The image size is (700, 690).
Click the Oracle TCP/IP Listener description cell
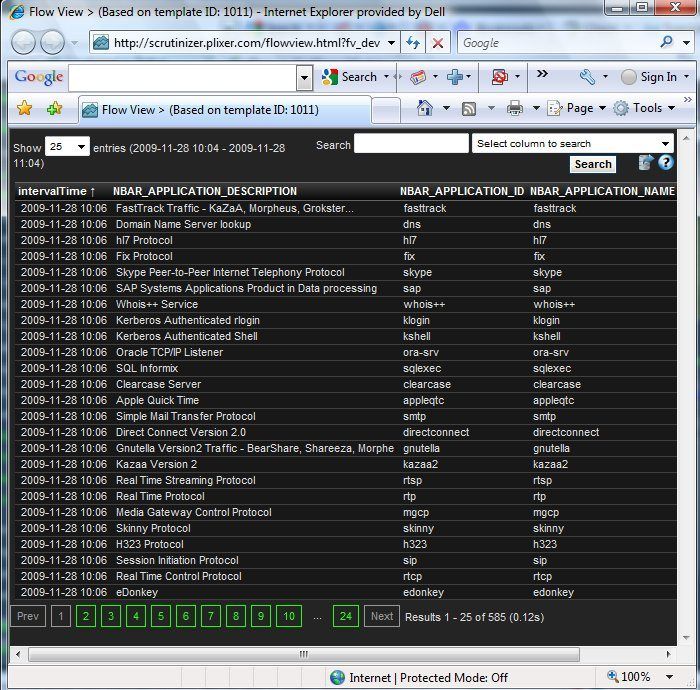pyautogui.click(x=169, y=352)
